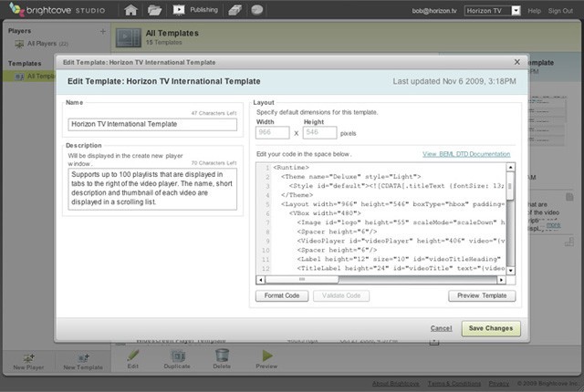Screen dimensions: 584x392
Task: Open Terms & Conditions footer link
Action: [454, 384]
